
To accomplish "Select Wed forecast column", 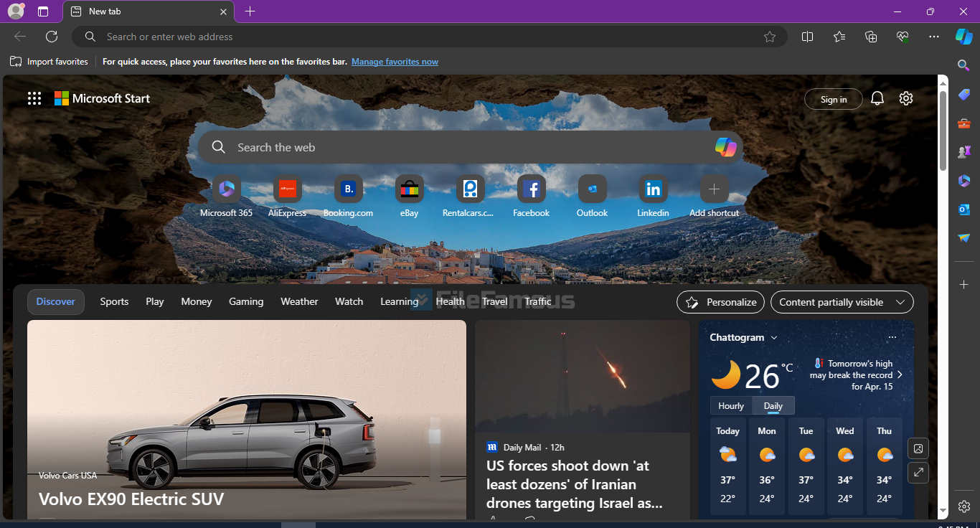I will point(845,466).
